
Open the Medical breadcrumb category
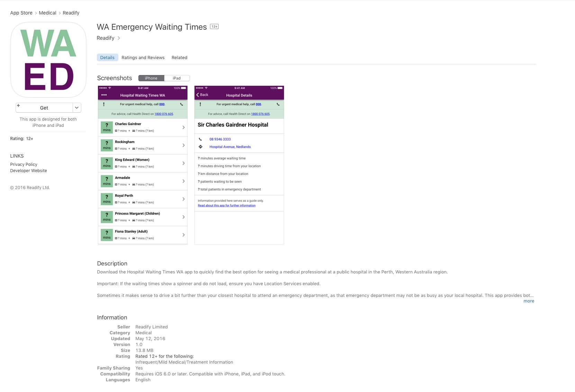(47, 13)
